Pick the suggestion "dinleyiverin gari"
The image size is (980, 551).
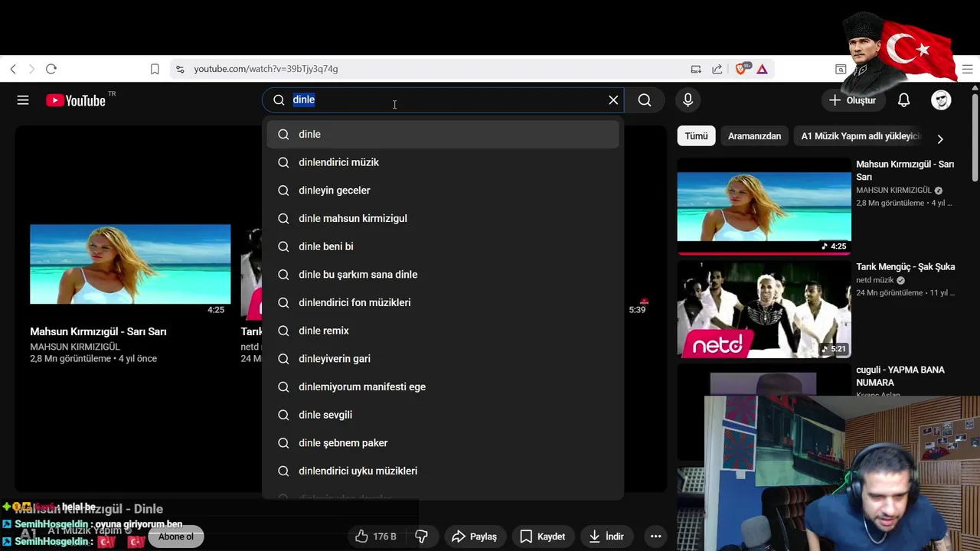pos(443,359)
